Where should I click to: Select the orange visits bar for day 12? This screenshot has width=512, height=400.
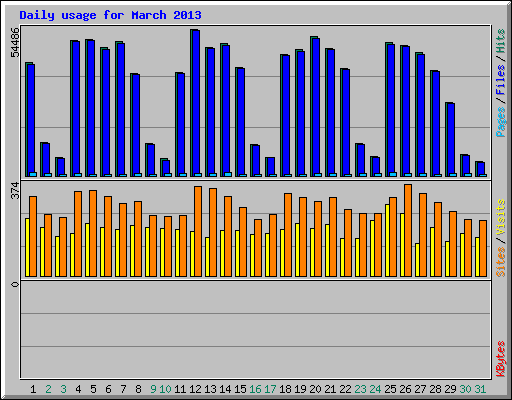tap(198, 231)
